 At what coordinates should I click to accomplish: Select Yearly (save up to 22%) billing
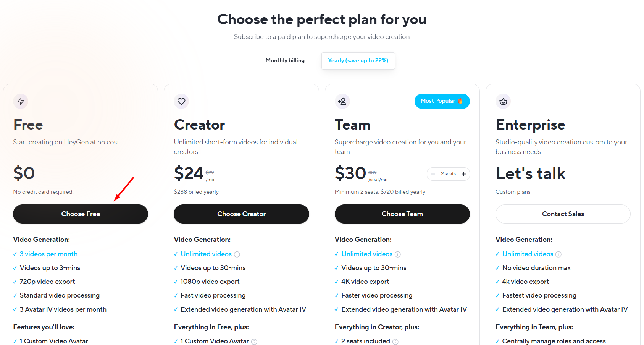358,61
